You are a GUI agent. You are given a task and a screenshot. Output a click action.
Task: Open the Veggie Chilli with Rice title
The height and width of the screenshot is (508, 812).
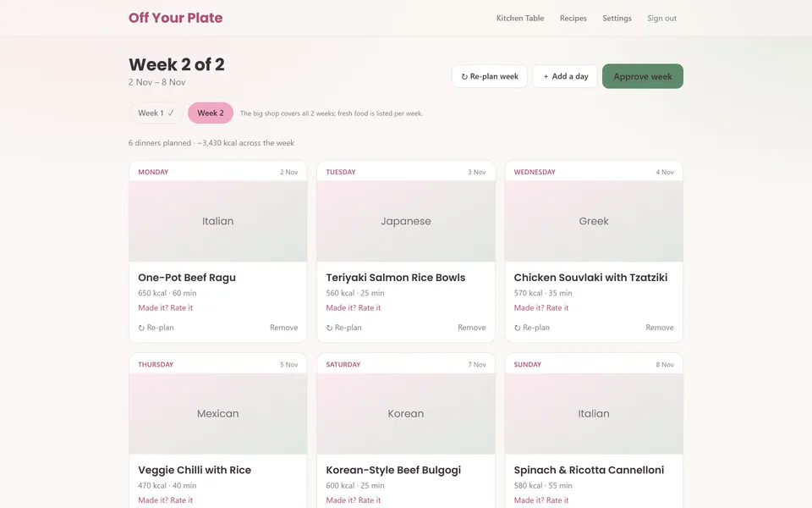(195, 470)
